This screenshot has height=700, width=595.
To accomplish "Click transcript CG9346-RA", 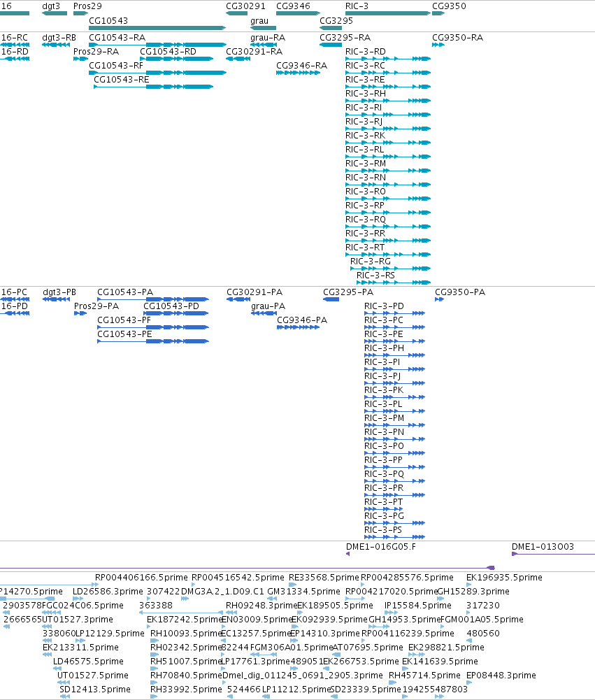I will click(302, 66).
